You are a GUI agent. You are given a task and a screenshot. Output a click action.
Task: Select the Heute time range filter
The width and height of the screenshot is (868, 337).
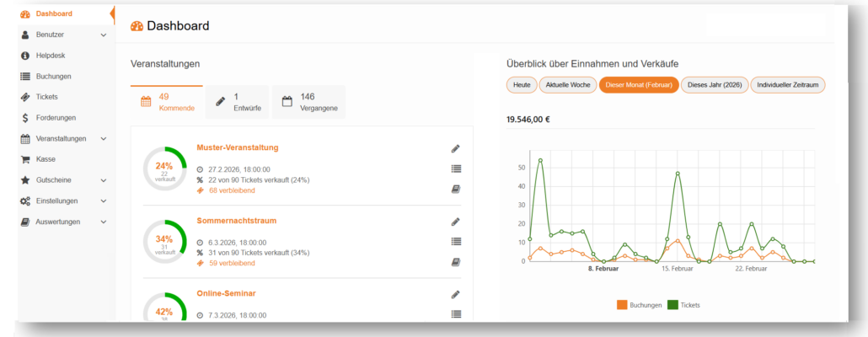point(522,85)
